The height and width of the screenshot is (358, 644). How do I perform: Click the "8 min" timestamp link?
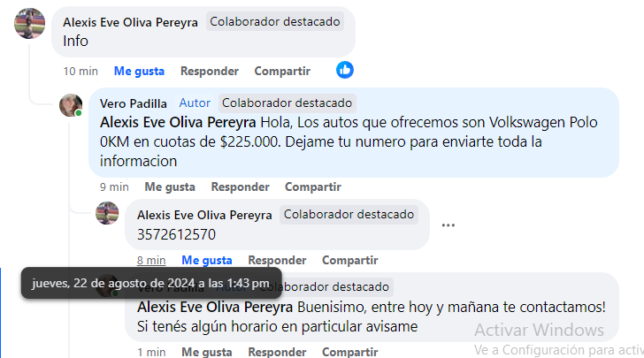click(x=151, y=260)
